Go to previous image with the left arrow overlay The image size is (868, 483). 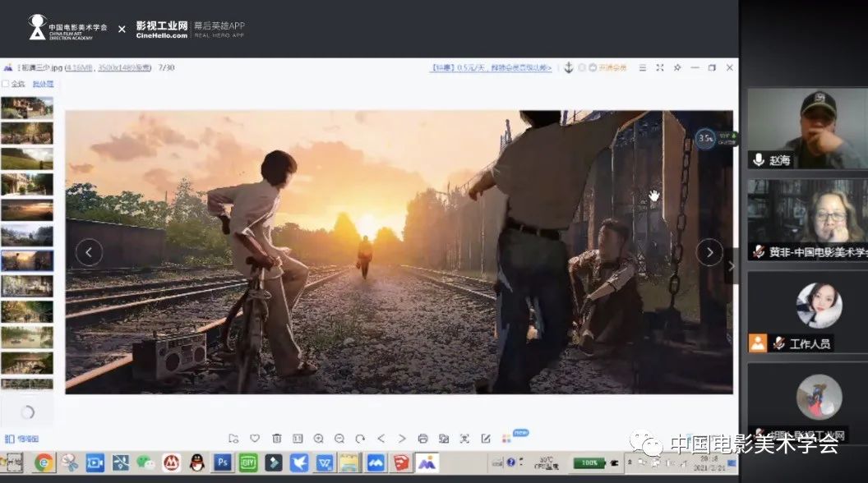pyautogui.click(x=89, y=252)
